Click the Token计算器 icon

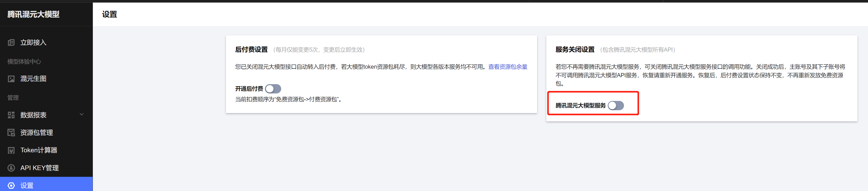point(11,150)
